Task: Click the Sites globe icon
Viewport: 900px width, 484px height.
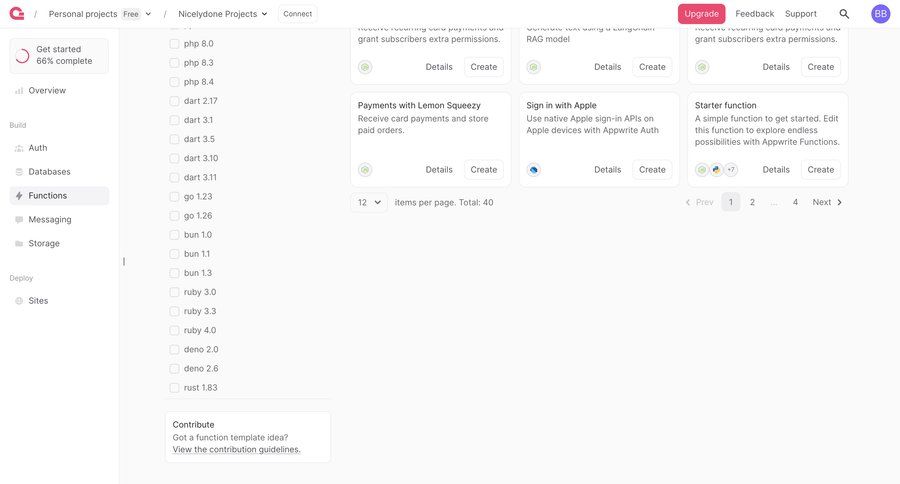Action: 19,301
